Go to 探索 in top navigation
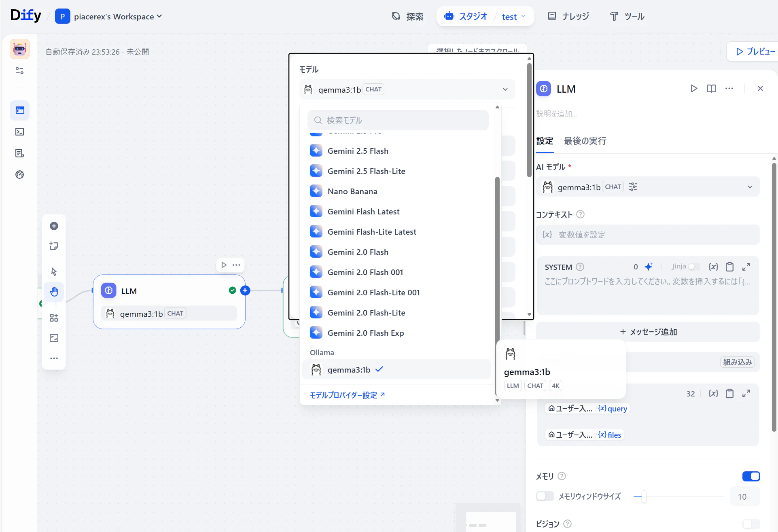This screenshot has height=532, width=778. [407, 17]
